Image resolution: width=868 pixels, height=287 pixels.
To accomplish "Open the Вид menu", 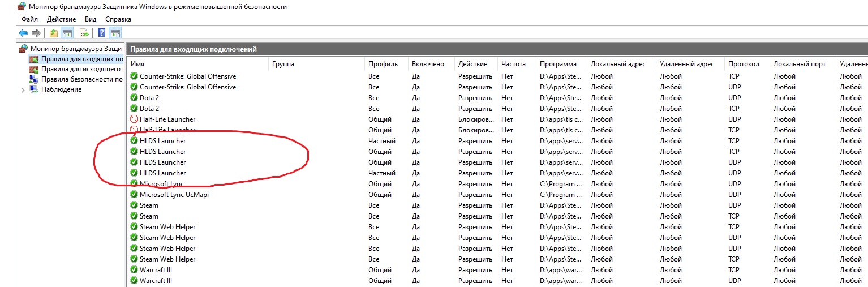I will click(x=91, y=19).
